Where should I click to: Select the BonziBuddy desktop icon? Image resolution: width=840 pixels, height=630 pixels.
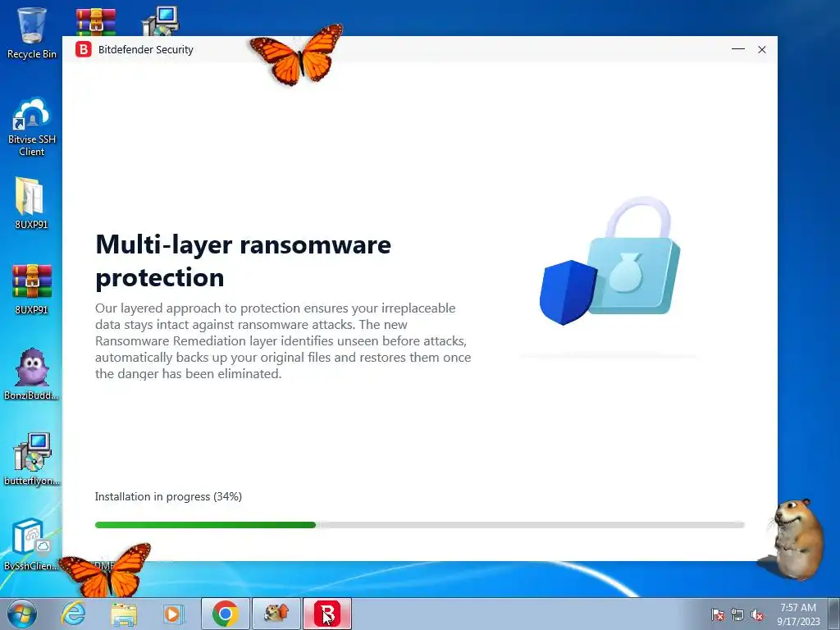(32, 374)
